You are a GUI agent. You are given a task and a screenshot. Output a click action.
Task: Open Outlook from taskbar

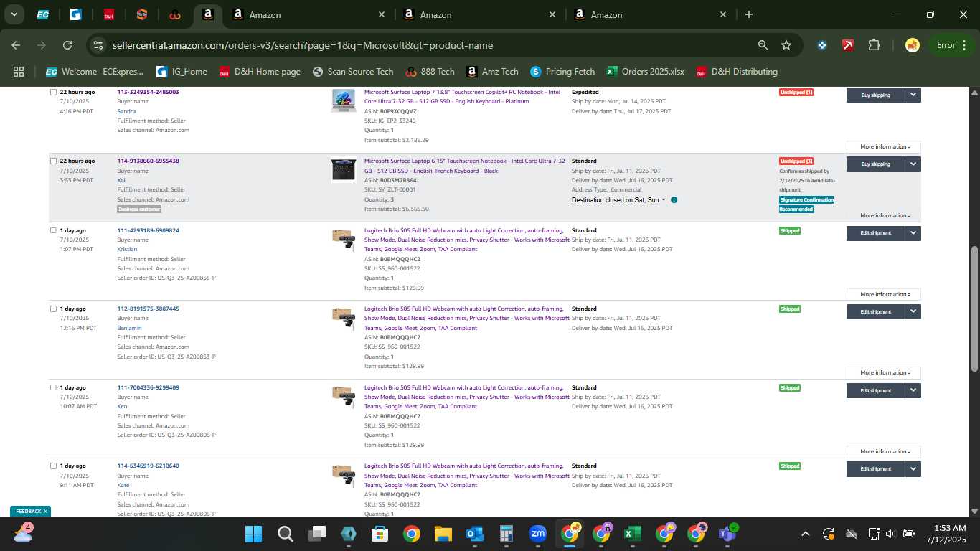[474, 534]
